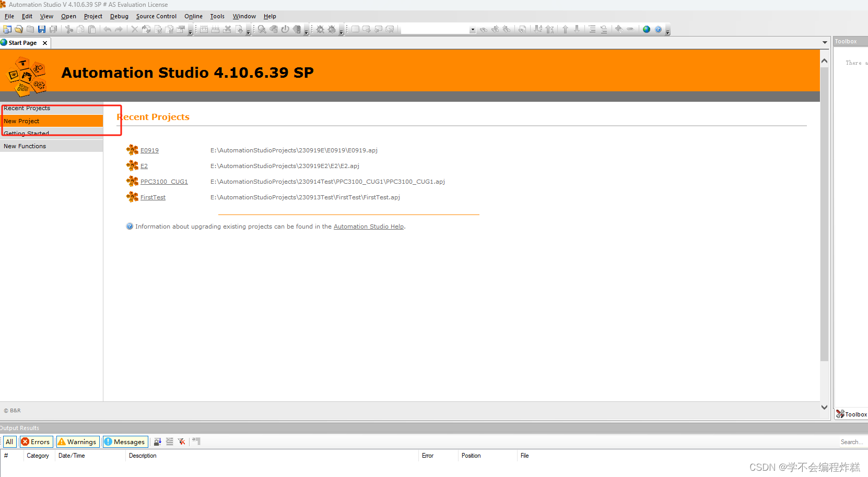Image resolution: width=868 pixels, height=477 pixels.
Task: Click the Undo arrow icon
Action: tap(107, 29)
